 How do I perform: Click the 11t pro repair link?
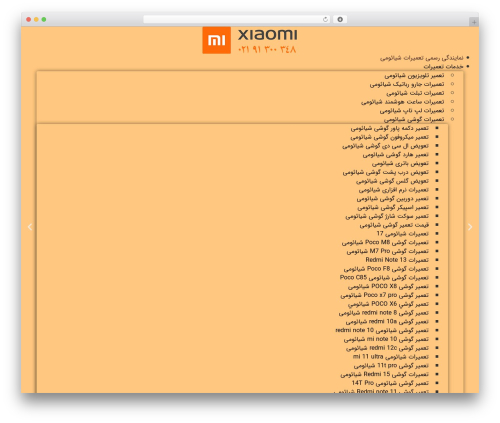tap(391, 366)
